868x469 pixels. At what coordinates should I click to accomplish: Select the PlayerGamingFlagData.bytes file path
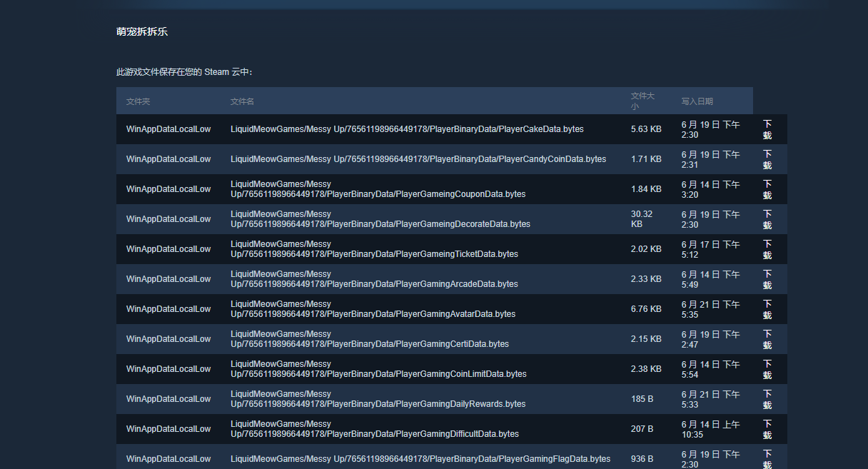pyautogui.click(x=420, y=459)
